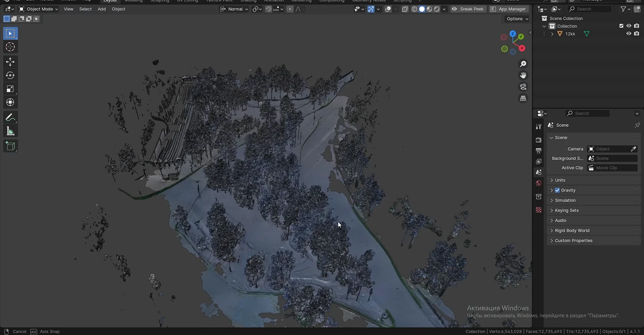This screenshot has height=335, width=644.
Task: Click the Background Scene field
Action: point(612,158)
